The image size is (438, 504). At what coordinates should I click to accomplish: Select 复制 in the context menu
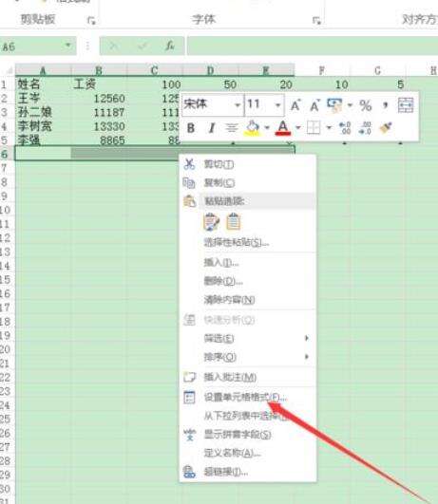(219, 183)
